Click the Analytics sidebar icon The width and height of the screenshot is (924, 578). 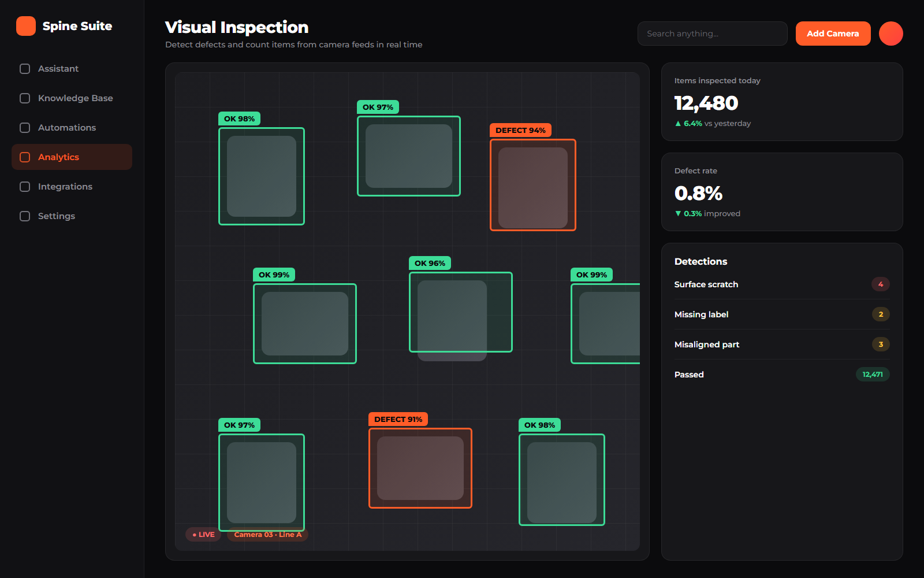click(x=25, y=157)
